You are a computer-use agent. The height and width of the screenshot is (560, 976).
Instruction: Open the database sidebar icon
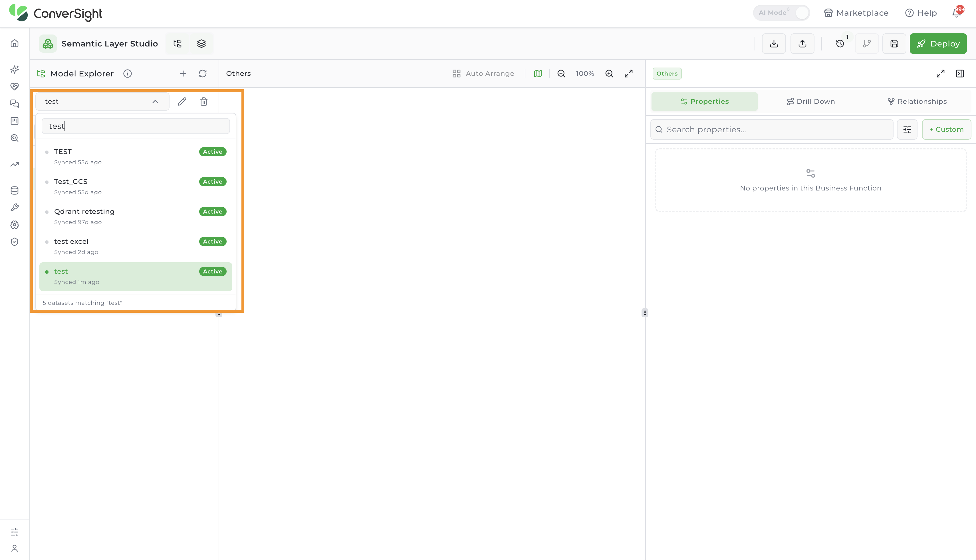coord(15,190)
